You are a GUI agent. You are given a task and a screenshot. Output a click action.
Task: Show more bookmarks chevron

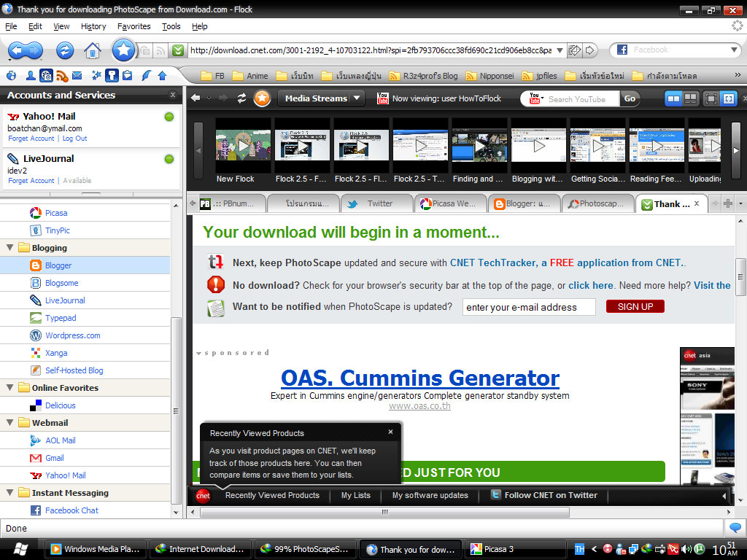[x=738, y=75]
